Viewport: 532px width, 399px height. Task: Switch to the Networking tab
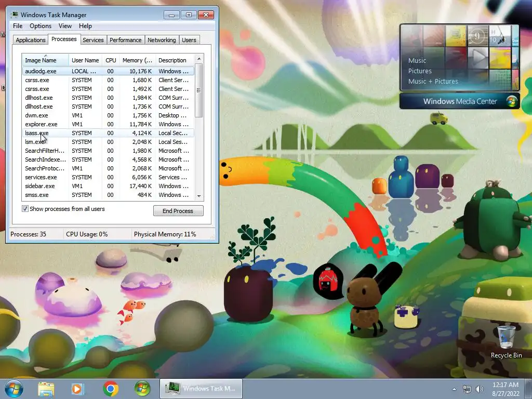[162, 40]
